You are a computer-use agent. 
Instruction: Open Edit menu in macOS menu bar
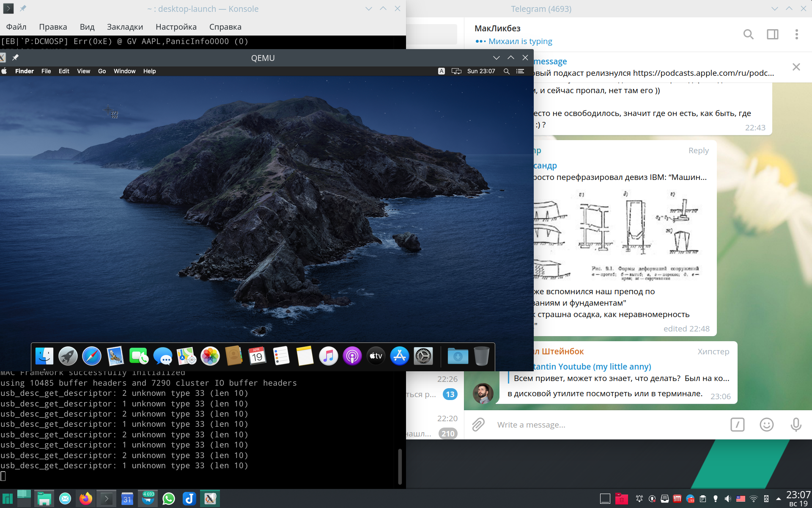tap(64, 71)
